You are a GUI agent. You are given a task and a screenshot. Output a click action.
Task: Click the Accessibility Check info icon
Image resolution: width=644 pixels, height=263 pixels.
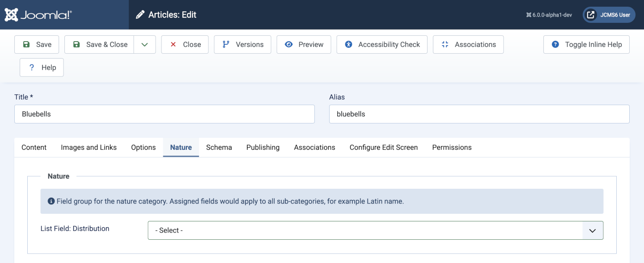click(348, 44)
